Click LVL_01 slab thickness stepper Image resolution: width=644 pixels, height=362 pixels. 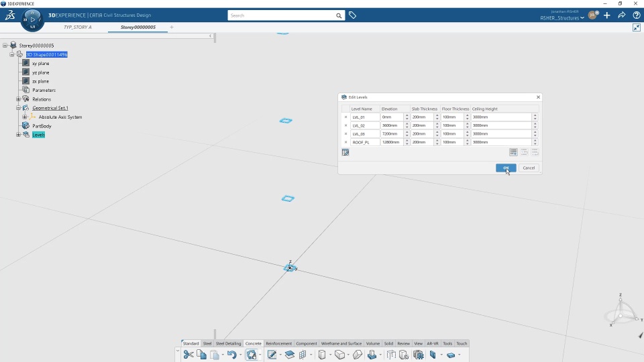tap(437, 117)
